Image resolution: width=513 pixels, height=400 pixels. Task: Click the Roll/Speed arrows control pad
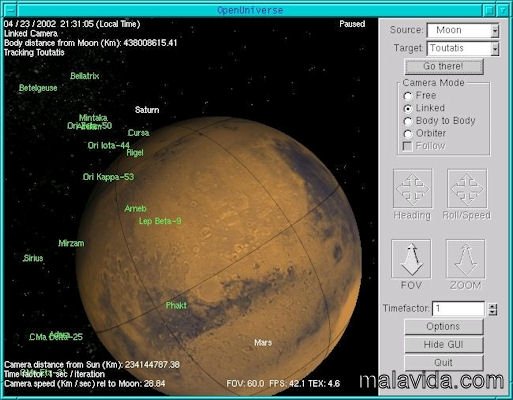point(467,189)
